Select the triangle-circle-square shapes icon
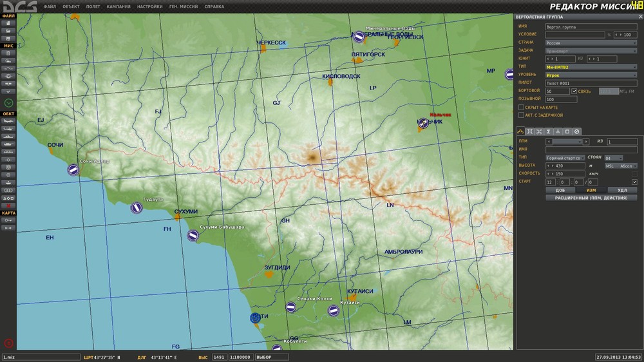The image size is (644, 362). [x=8, y=198]
